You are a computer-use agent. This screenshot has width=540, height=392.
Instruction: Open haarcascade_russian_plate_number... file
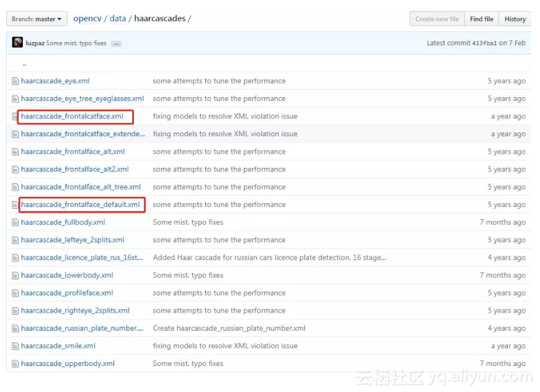tap(82, 328)
